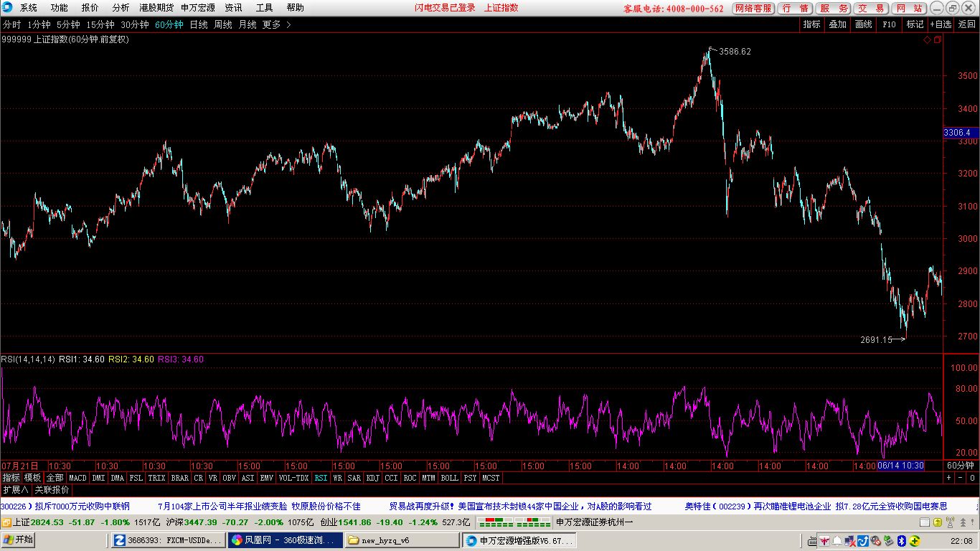Viewport: 980px width, 551px height.
Task: Click the 全部 indicator tab
Action: (55, 477)
